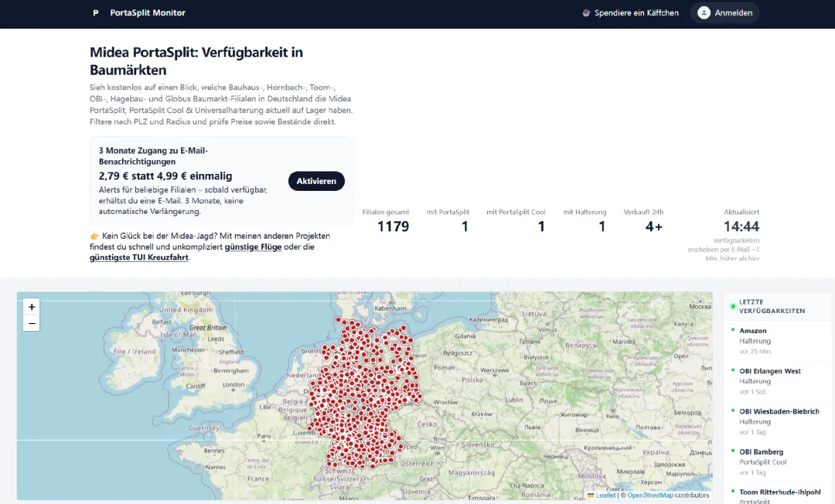Select the OBI Erlangen West entry
The height and width of the screenshot is (504, 835).
click(x=778, y=381)
